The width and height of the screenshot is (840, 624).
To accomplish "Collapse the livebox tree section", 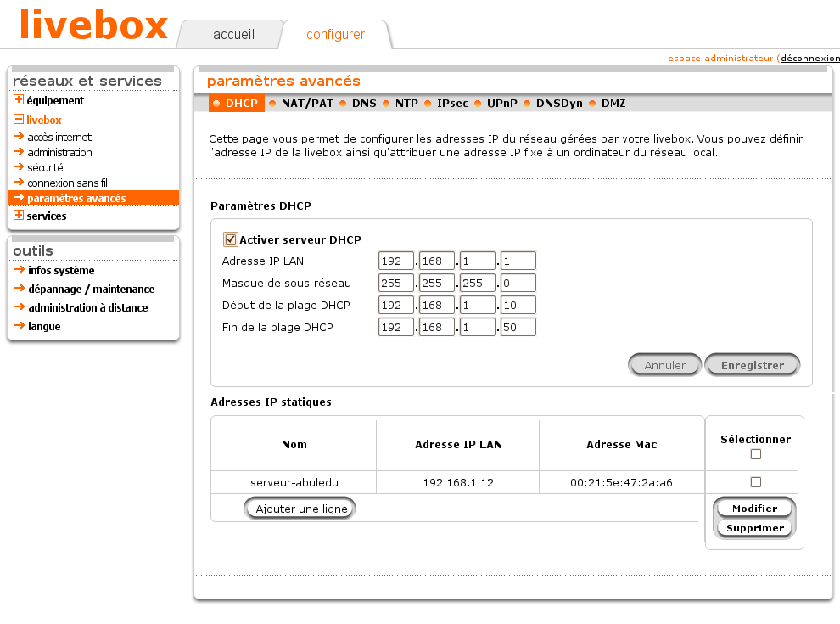I will 17,119.
